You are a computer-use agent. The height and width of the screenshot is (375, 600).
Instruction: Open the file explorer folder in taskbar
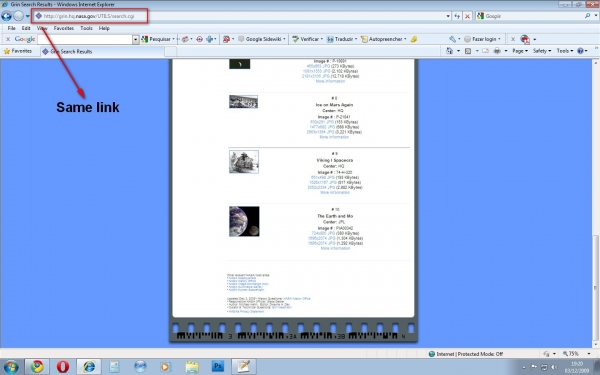click(192, 367)
